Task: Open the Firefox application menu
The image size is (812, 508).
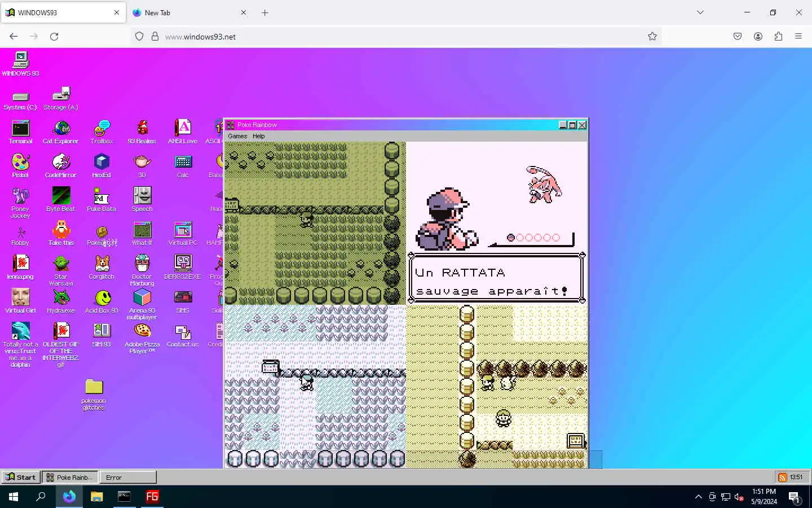Action: [x=798, y=36]
